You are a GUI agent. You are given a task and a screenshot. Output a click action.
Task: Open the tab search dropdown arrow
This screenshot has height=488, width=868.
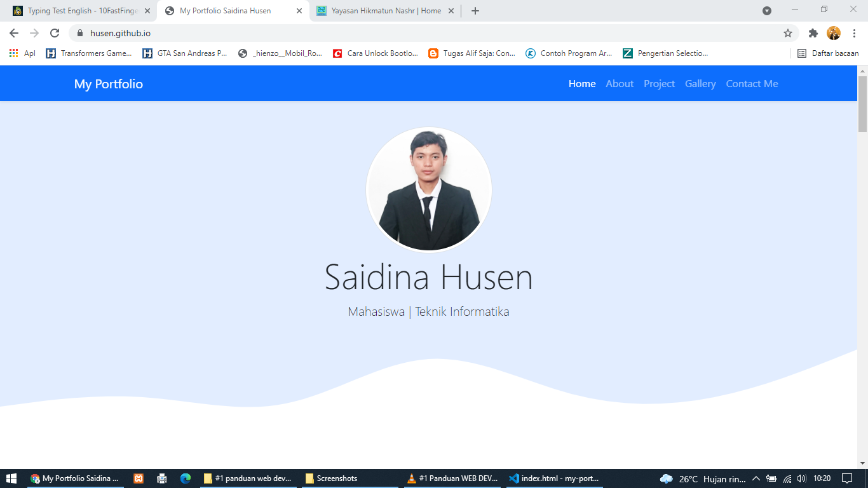(x=767, y=11)
